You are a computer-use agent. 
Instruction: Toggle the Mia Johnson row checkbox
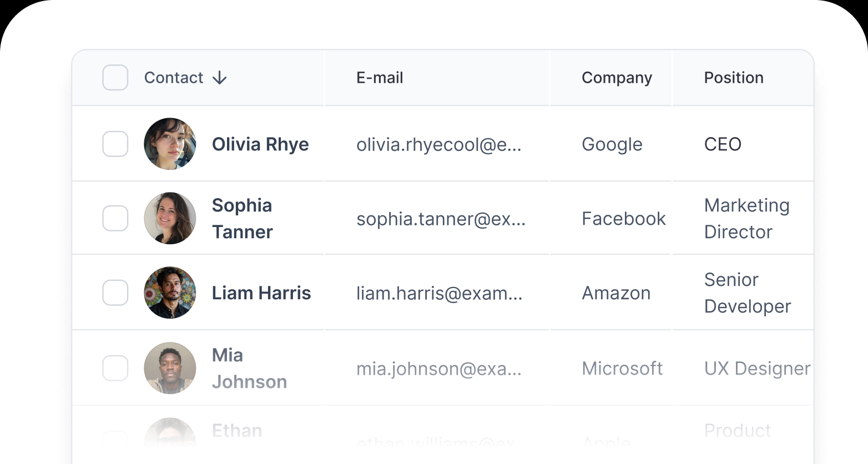pyautogui.click(x=115, y=368)
